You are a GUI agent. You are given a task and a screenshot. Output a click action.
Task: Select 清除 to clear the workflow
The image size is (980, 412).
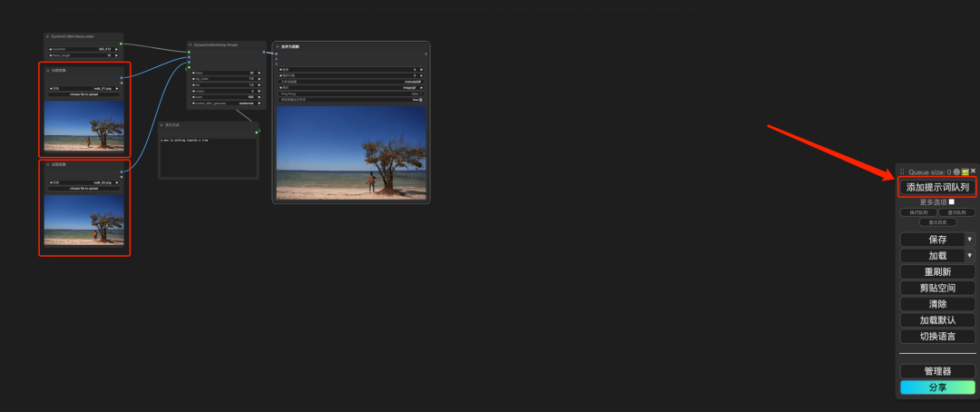coord(937,304)
